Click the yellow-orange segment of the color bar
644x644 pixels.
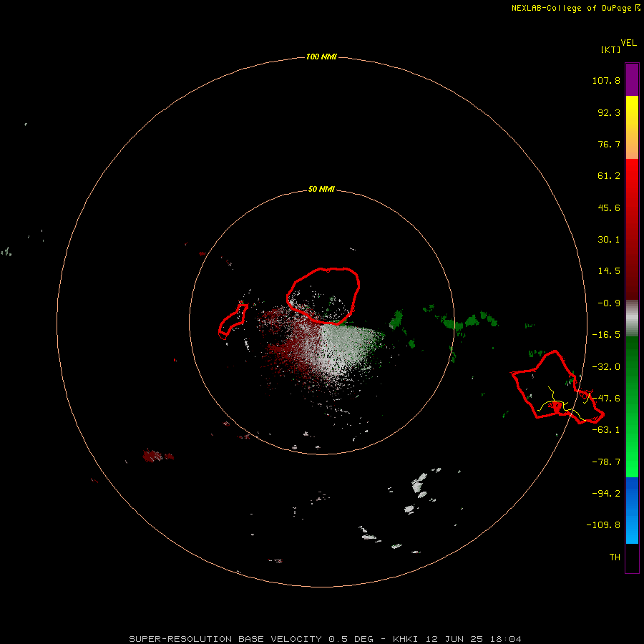pos(632,127)
